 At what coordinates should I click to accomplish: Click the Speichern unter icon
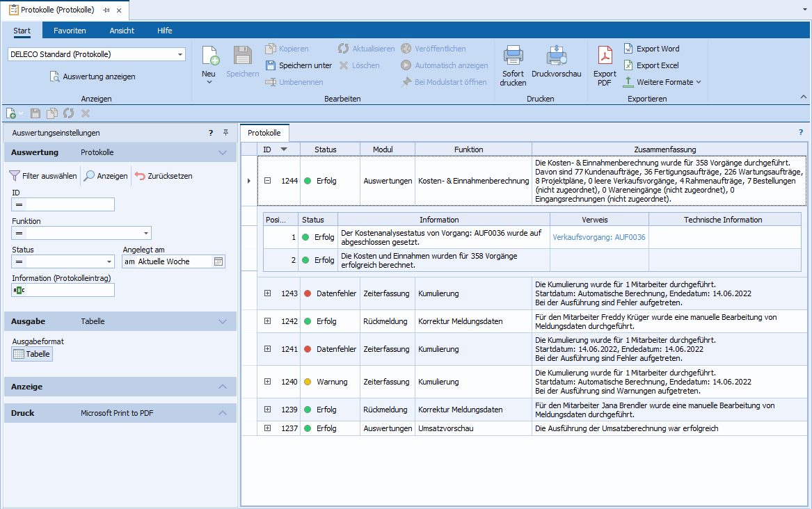pyautogui.click(x=271, y=65)
